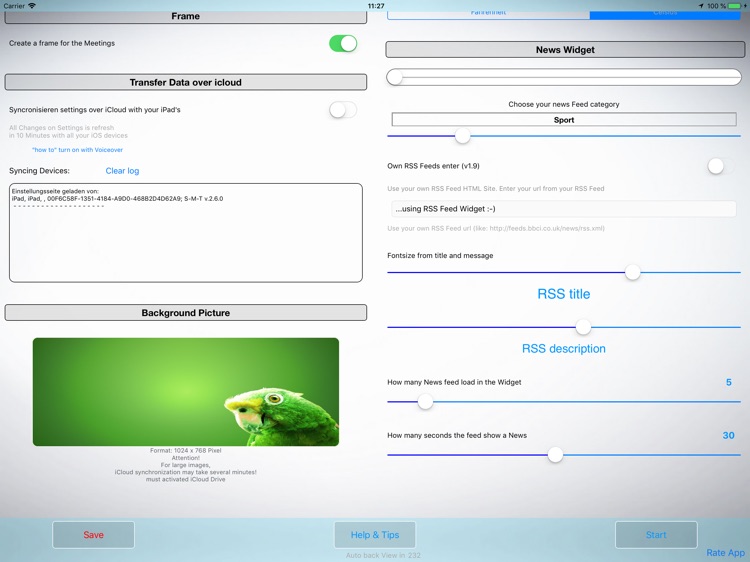Select the Fahrenheit temperature segment

[488, 14]
